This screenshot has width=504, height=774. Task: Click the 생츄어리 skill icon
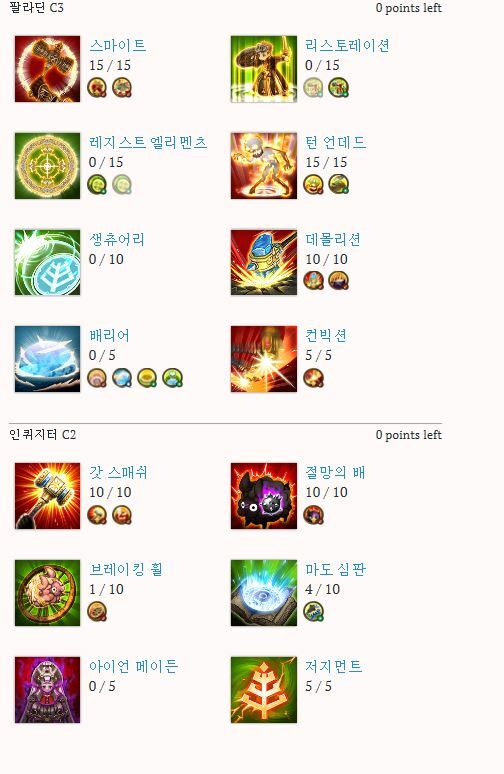click(47, 263)
